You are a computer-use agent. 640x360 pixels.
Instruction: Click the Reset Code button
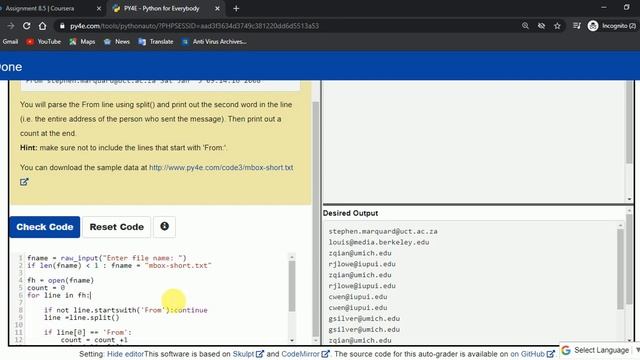(x=117, y=227)
